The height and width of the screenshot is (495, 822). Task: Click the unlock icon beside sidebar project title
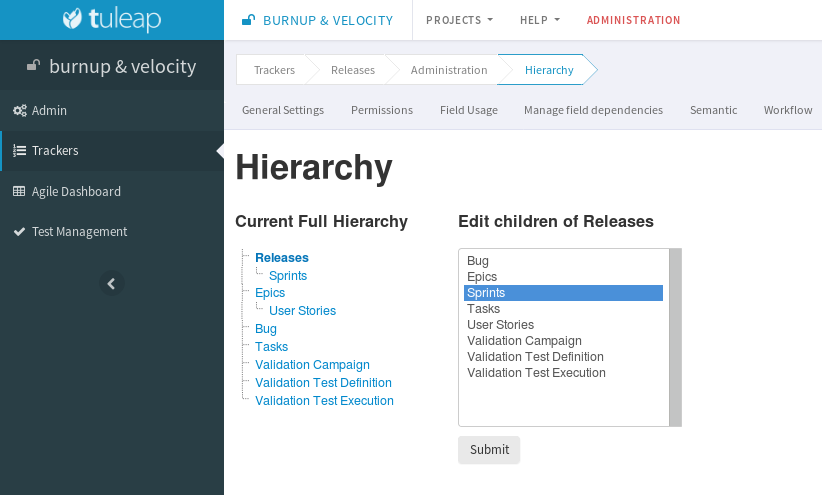[34, 66]
